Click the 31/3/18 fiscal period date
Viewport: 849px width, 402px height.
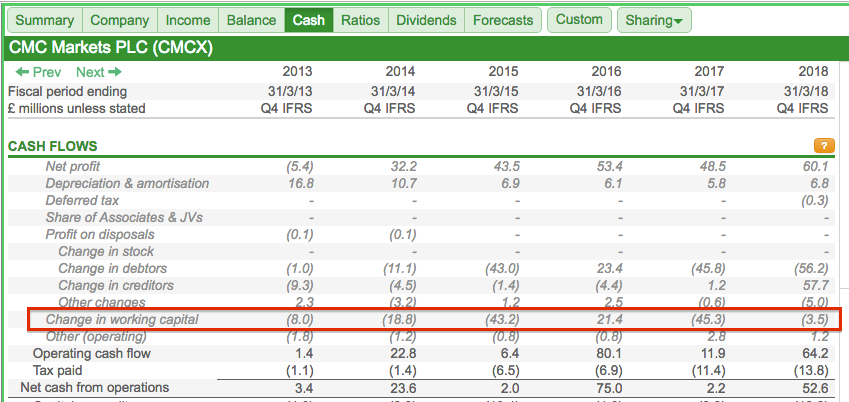(x=806, y=92)
